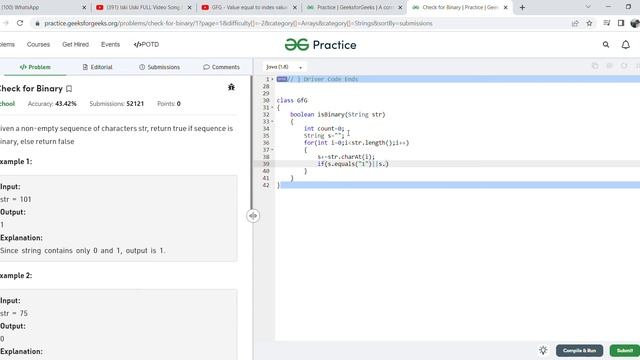This screenshot has height=360, width=640.
Task: Collapse the method block at line 33
Action: coord(272,122)
